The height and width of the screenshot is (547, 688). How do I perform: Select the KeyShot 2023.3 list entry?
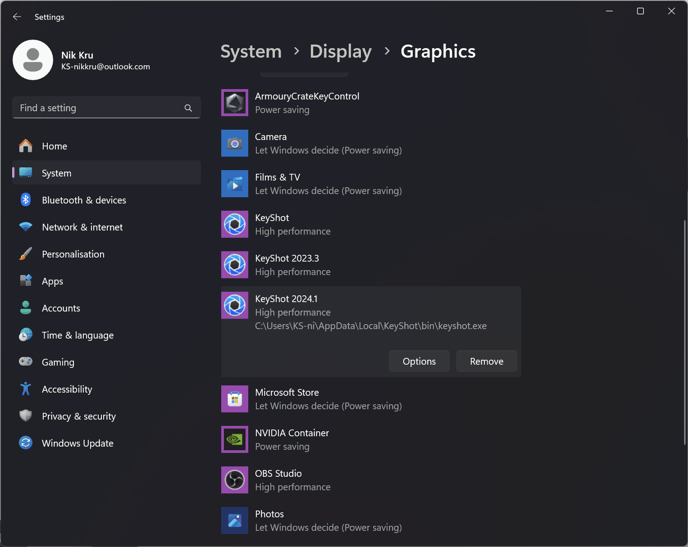pyautogui.click(x=371, y=265)
